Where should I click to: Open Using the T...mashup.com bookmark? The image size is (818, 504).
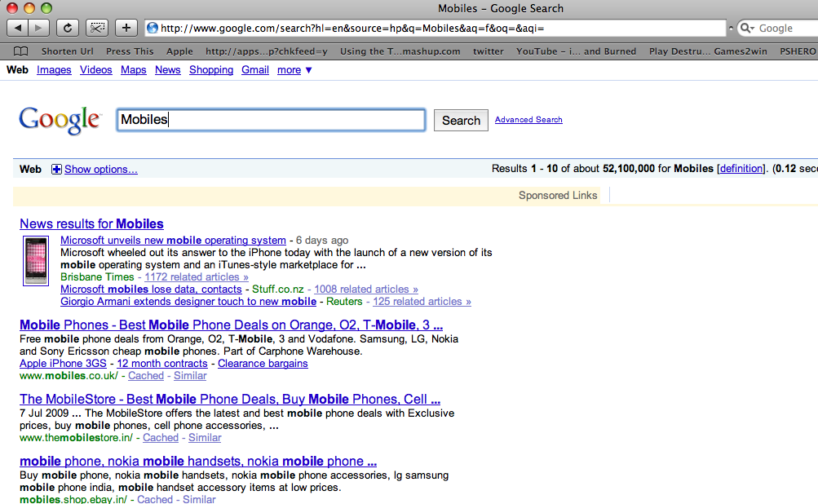pyautogui.click(x=400, y=51)
